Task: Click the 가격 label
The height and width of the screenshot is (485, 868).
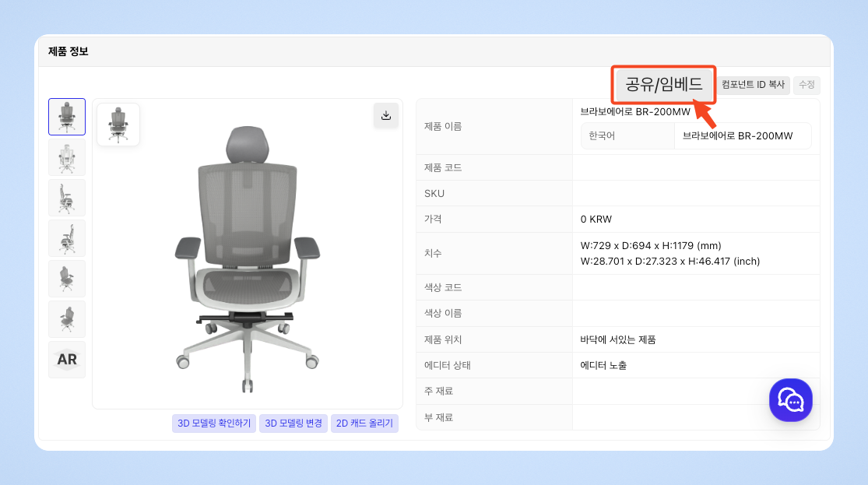Action: (x=433, y=220)
